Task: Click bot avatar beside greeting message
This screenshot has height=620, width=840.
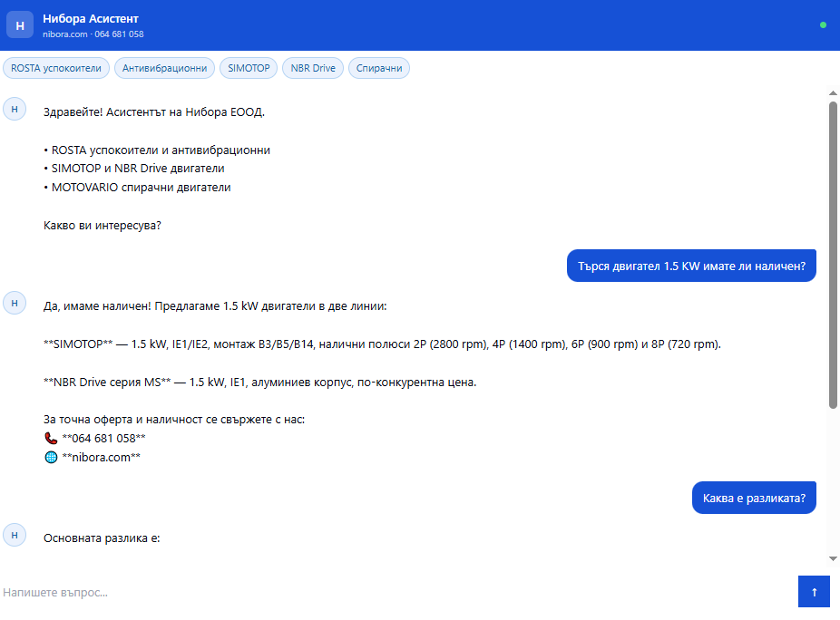Action: (x=15, y=109)
